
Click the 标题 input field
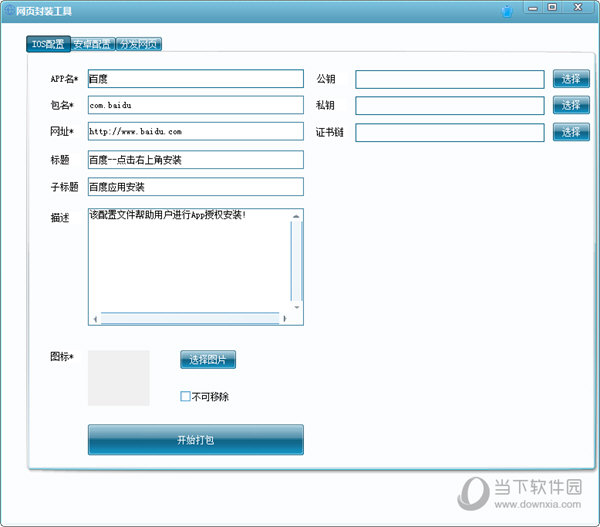coord(196,160)
